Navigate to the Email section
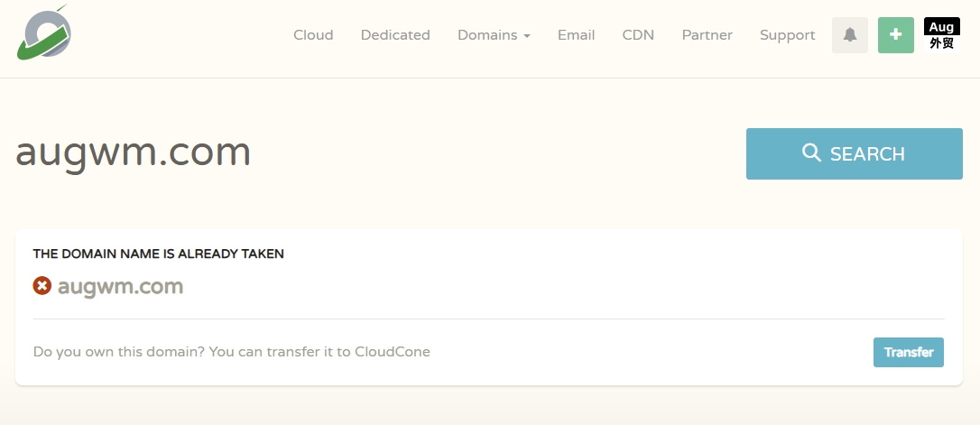The width and height of the screenshot is (980, 425). click(x=576, y=35)
